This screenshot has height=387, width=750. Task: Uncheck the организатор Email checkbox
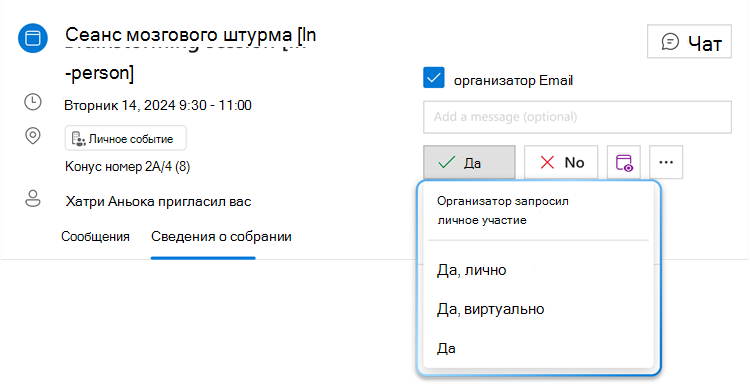click(x=434, y=78)
